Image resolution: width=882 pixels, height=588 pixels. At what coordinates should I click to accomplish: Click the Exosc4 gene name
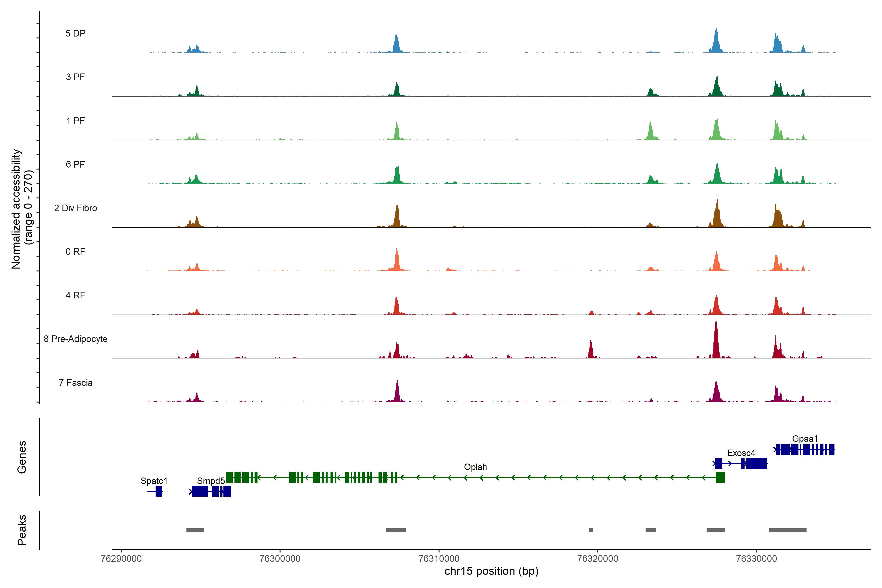[x=741, y=453]
